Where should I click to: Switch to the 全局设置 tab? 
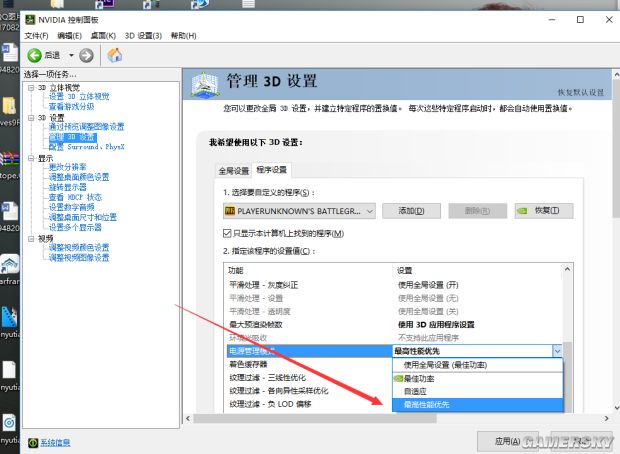[233, 170]
